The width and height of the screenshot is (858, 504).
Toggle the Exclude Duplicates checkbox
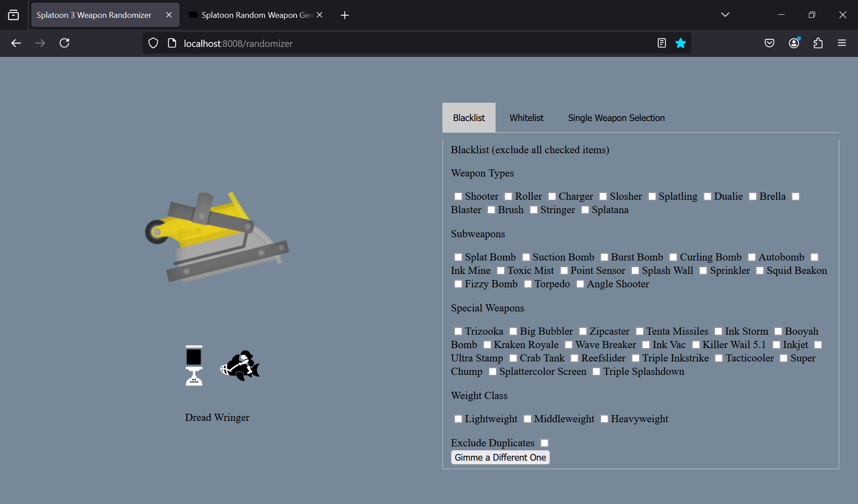click(x=544, y=443)
